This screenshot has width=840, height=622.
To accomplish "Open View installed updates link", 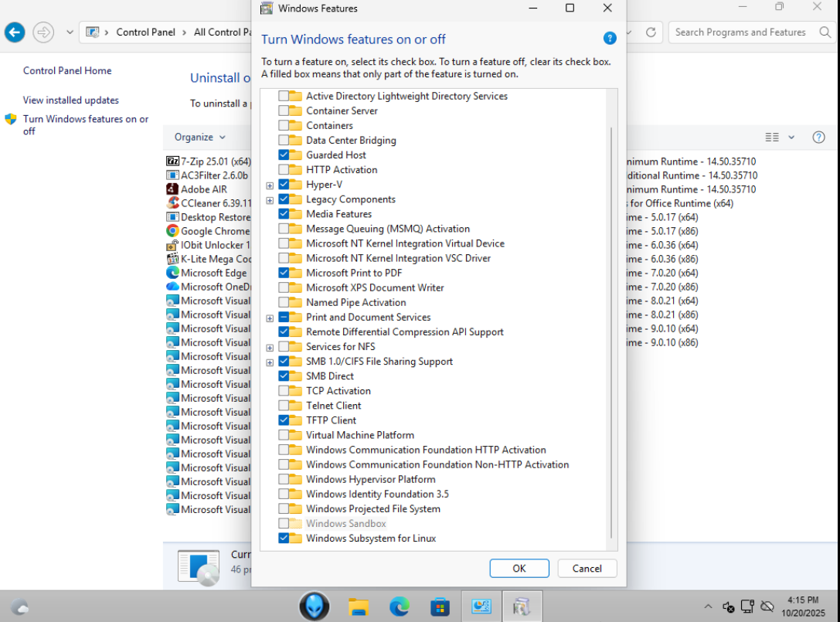I will tap(71, 100).
